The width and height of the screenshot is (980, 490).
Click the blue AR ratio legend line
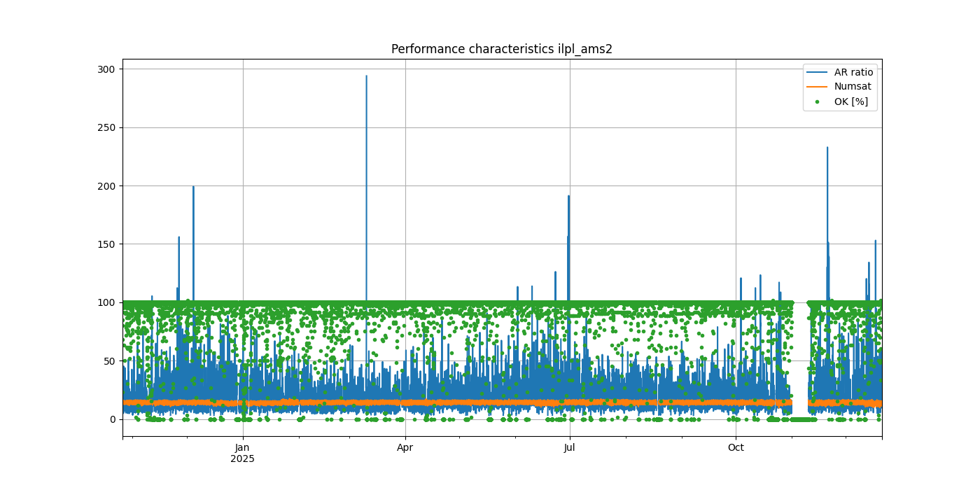818,72
